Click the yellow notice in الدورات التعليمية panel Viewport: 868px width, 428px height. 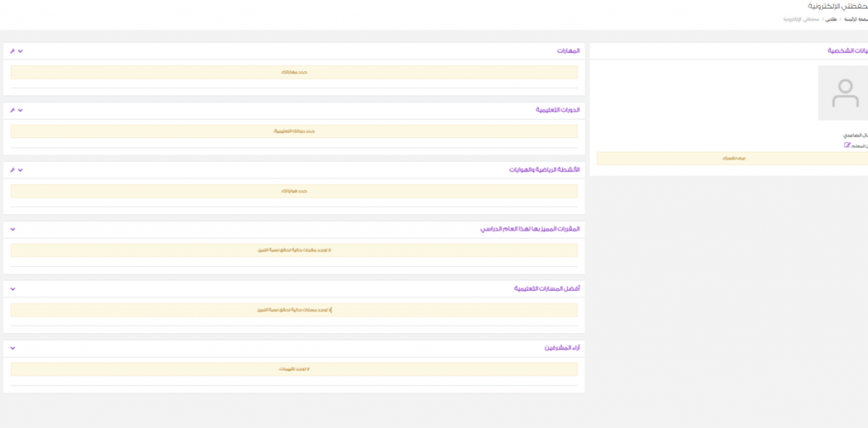click(x=294, y=132)
